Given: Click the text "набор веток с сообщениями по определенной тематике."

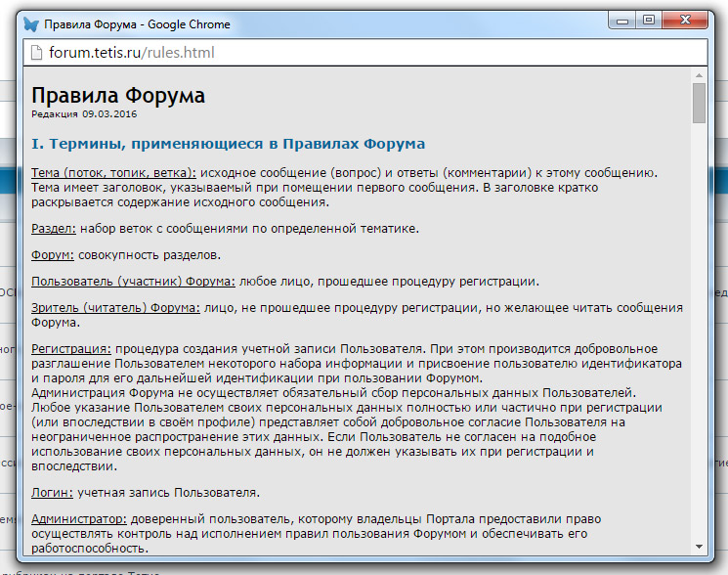Looking at the screenshot, I should [x=249, y=229].
